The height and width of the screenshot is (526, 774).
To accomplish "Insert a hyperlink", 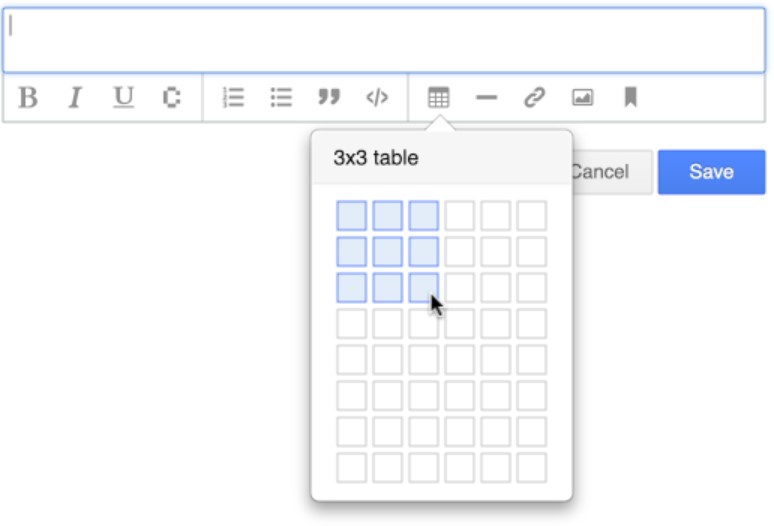I will click(x=534, y=97).
